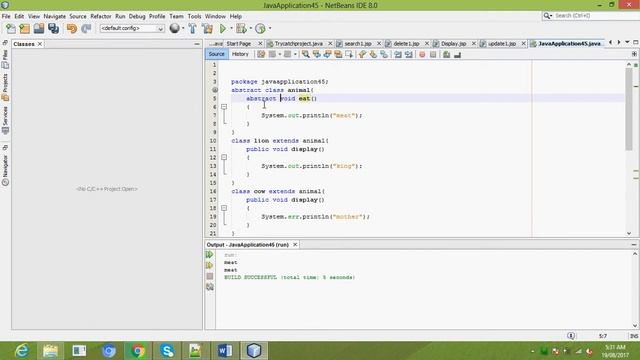Click Re-run green arrows in Output panel
The height and width of the screenshot is (360, 640).
(x=209, y=255)
